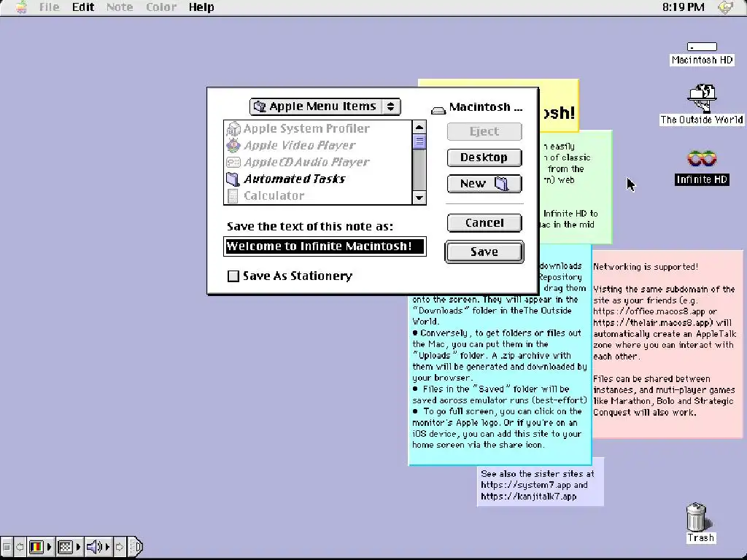
Task: Click the file list scrollbar thumb
Action: pos(419,141)
